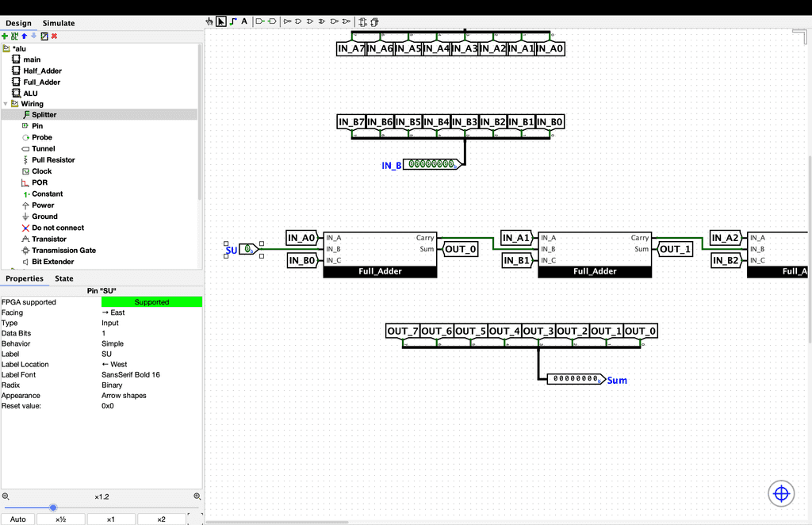Select the Full_Adder circuit in tree
812x525 pixels.
pyautogui.click(x=41, y=82)
